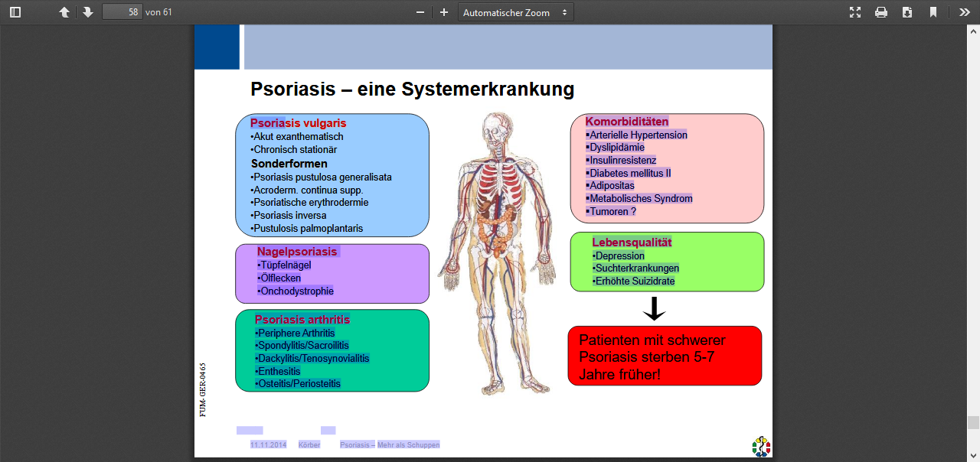The image size is (980, 462).
Task: Go to previous page arrow
Action: 64,12
